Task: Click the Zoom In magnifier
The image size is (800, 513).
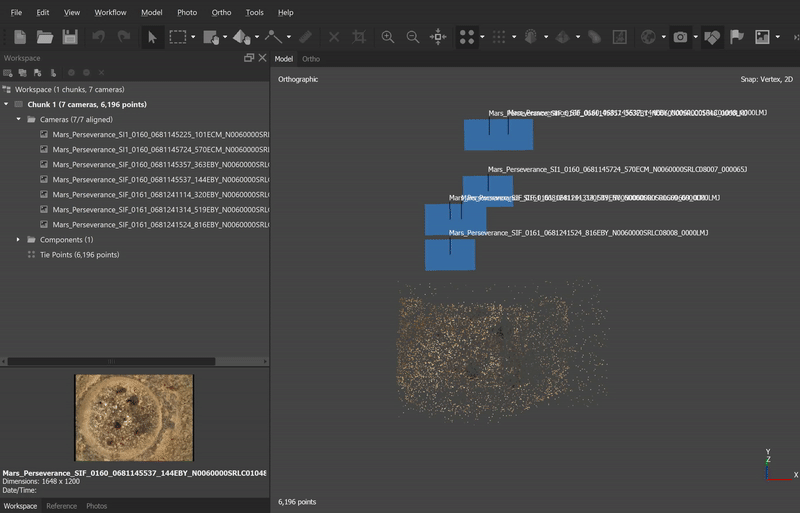Action: pos(388,37)
